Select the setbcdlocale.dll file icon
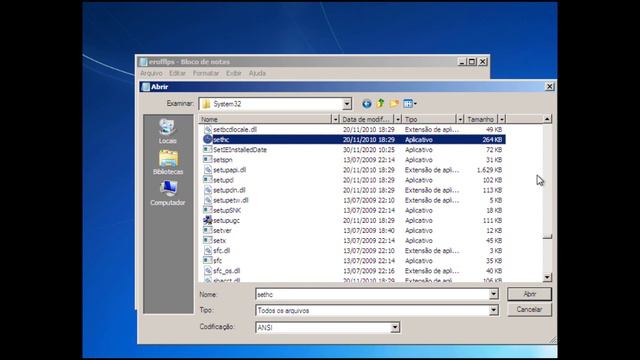Image resolution: width=640 pixels, height=360 pixels. coord(207,129)
